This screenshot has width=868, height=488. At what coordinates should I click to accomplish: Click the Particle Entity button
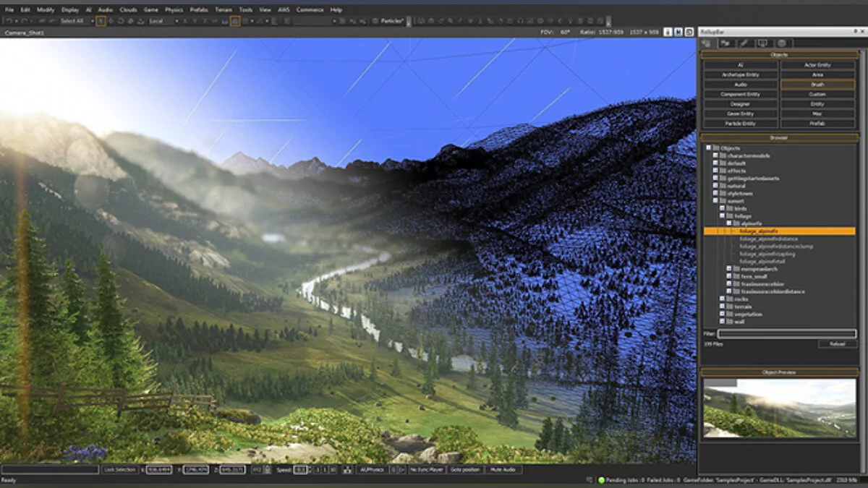741,124
